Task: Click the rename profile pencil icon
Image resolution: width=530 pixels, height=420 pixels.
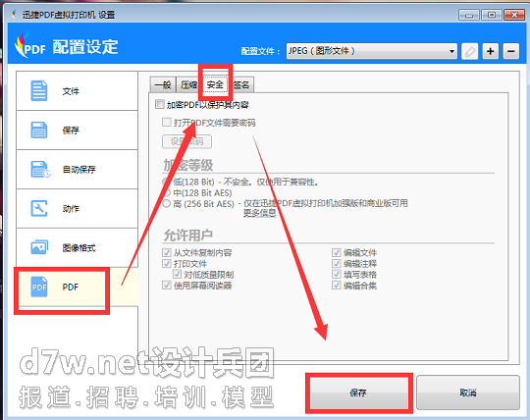Action: (470, 51)
